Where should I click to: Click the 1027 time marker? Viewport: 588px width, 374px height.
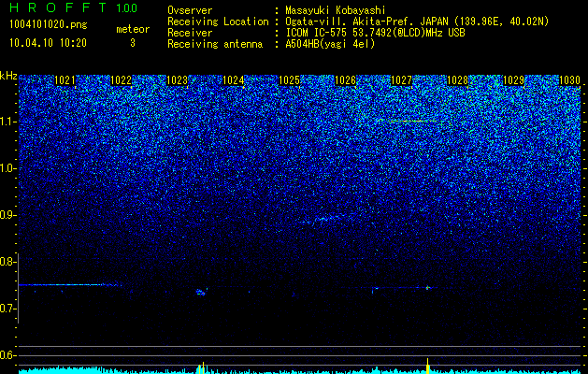[401, 80]
